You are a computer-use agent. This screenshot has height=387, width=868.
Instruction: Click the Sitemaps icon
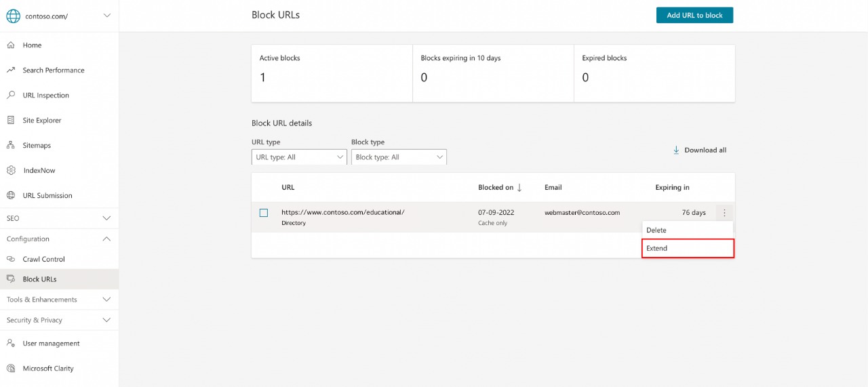11,146
